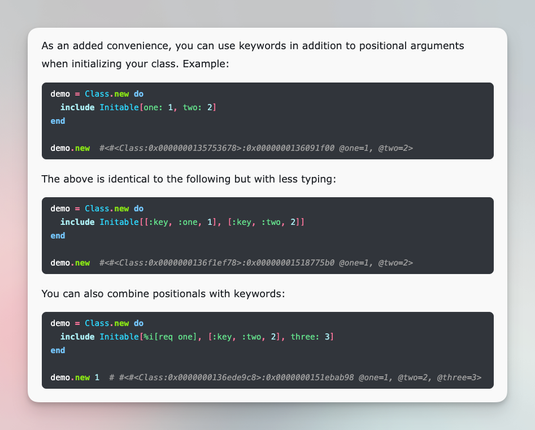Click 'demo = Class.new do' in second block
The width and height of the screenshot is (535, 430).
coord(97,209)
